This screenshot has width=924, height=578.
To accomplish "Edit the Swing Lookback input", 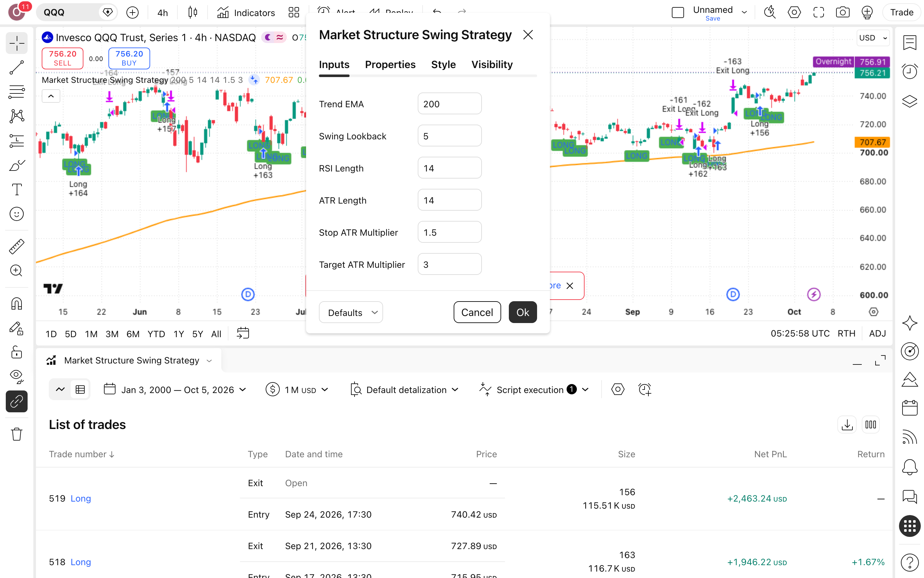I will click(x=449, y=136).
